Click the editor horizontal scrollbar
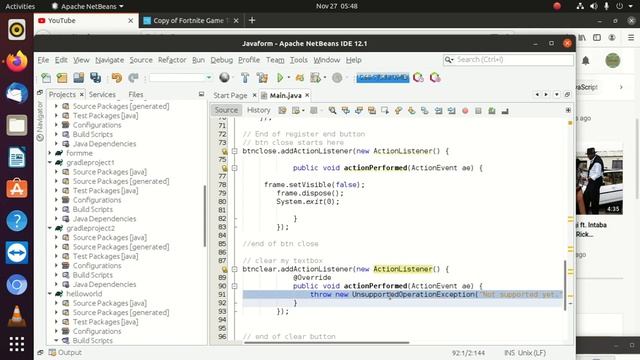The height and width of the screenshot is (360, 640). coord(326,343)
